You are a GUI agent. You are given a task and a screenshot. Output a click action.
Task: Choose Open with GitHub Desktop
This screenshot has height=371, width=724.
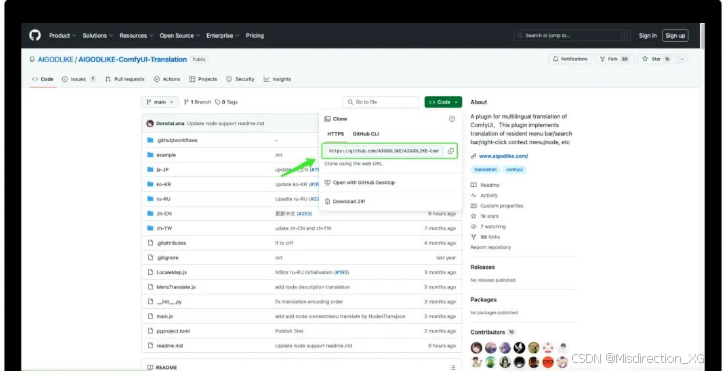pos(360,182)
